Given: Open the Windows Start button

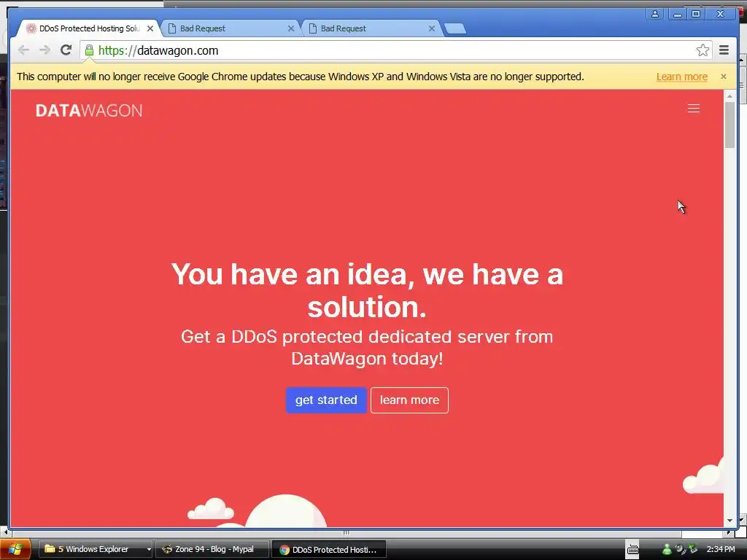Looking at the screenshot, I should click(15, 550).
